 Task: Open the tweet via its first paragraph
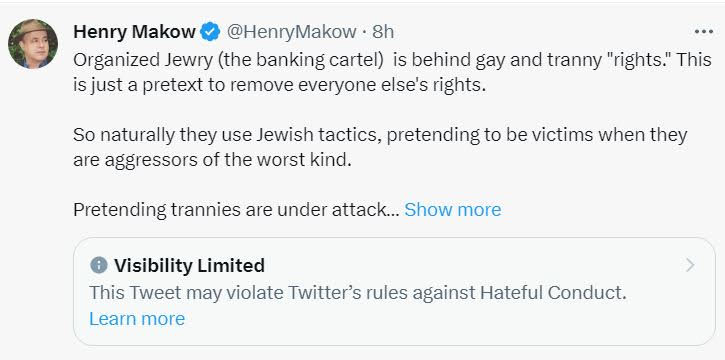click(x=392, y=73)
